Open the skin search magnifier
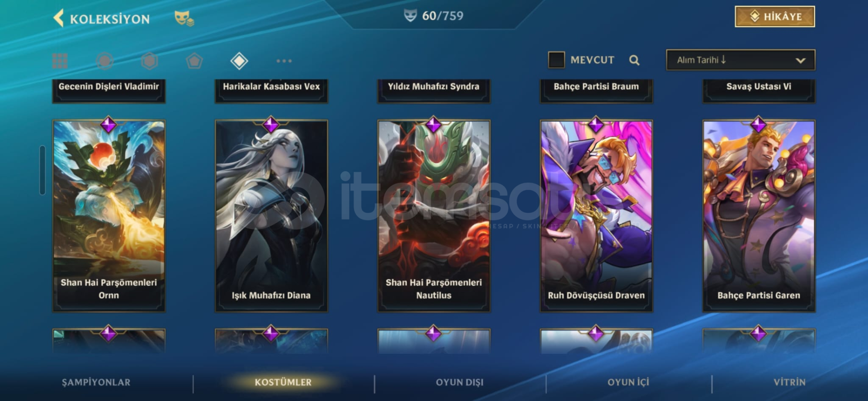This screenshot has height=401, width=868. [x=634, y=60]
